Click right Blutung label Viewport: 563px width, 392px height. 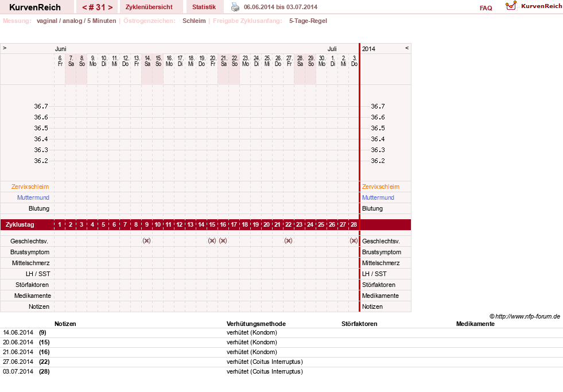(372, 208)
